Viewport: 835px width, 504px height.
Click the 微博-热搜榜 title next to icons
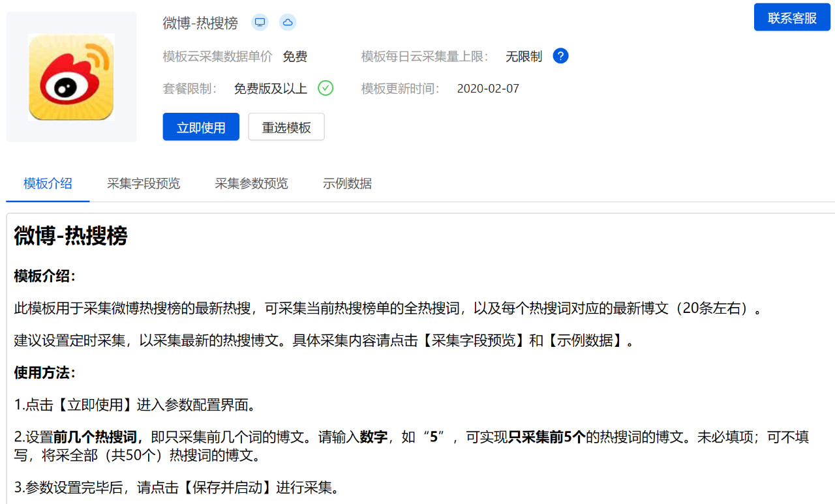click(200, 23)
